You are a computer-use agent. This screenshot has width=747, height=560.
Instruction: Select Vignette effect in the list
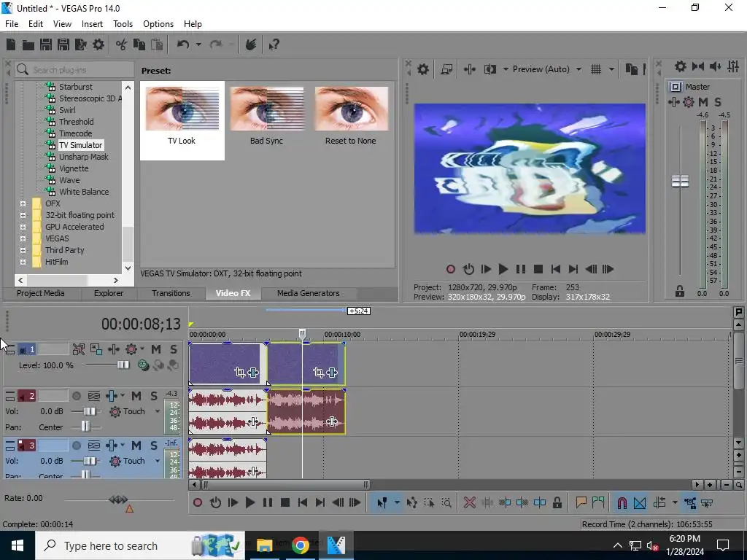click(74, 168)
